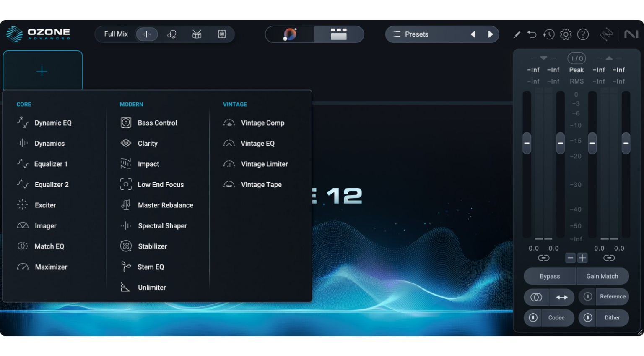Viewport: 644px width, 356px height.
Task: Open the Maximizer module
Action: (51, 267)
